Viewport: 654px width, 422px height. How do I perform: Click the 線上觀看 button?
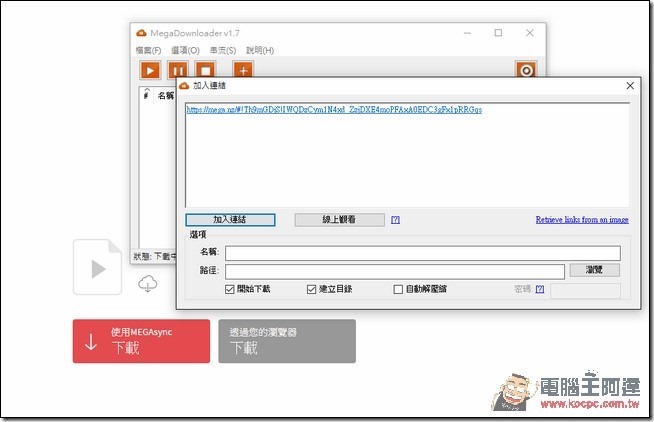340,220
